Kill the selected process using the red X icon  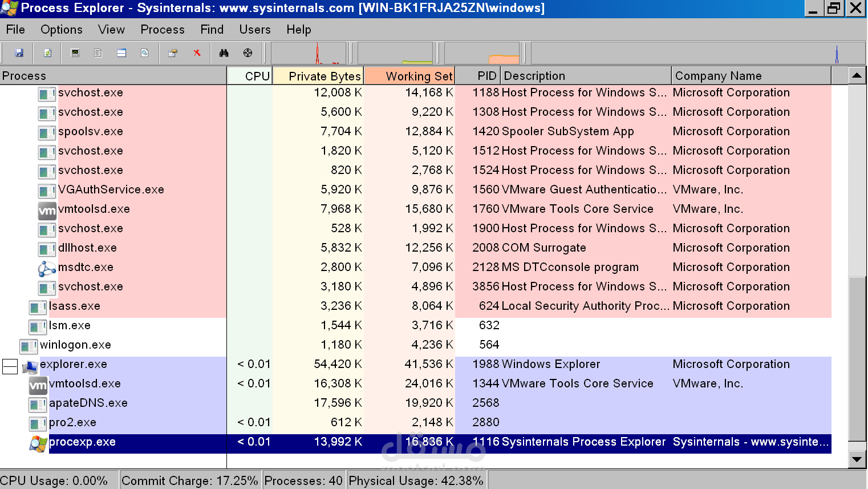pyautogui.click(x=197, y=52)
